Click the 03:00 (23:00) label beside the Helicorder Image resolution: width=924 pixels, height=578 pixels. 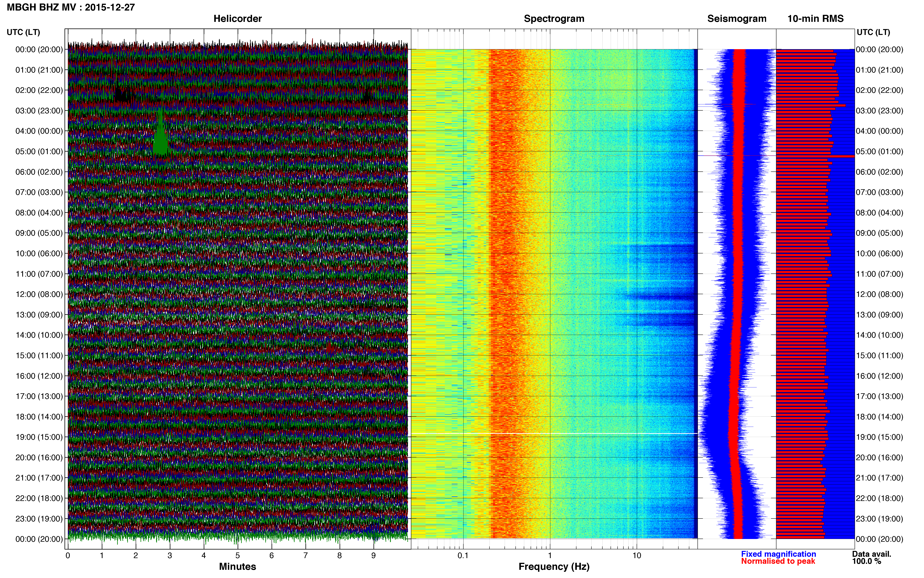click(x=39, y=111)
